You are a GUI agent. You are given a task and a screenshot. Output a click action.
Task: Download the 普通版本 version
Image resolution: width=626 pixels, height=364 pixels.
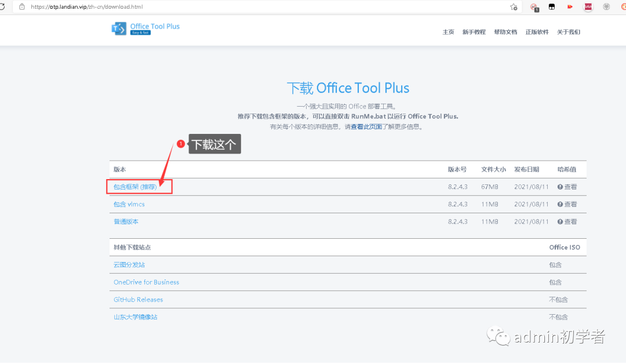(x=126, y=221)
